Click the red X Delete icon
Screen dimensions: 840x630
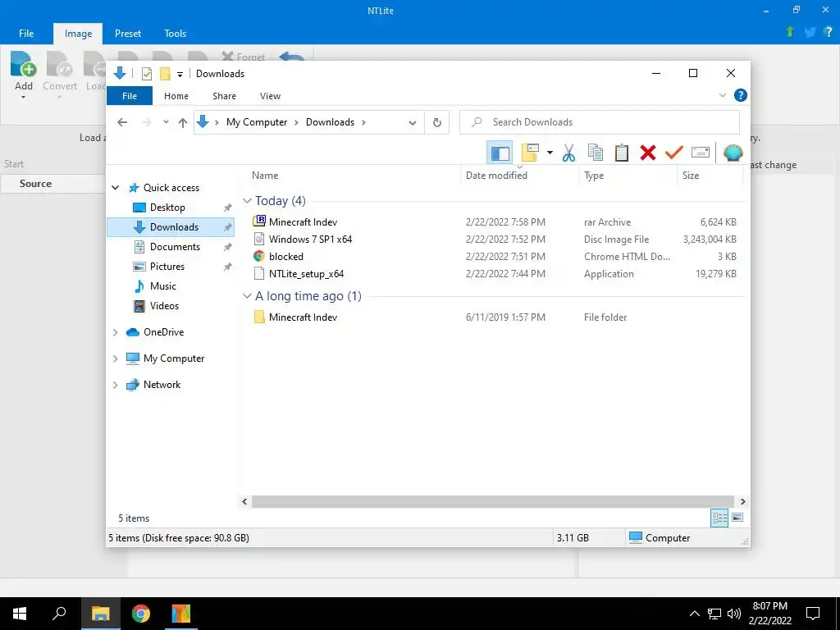[648, 153]
